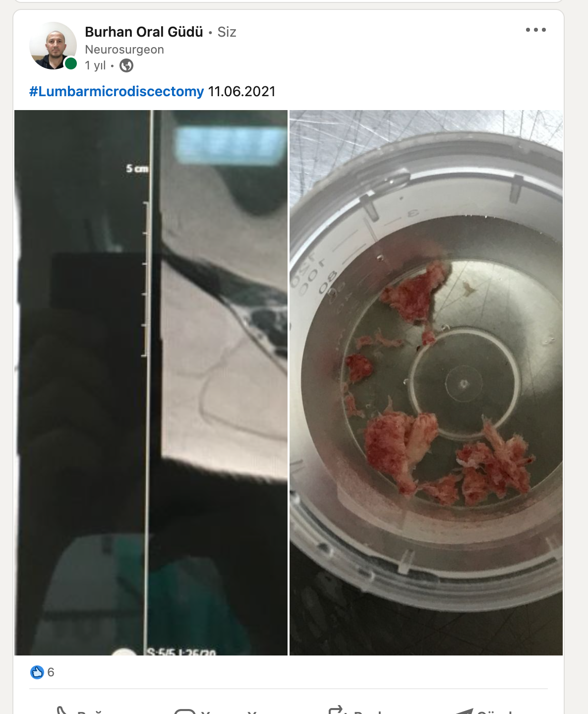The image size is (588, 714).
Task: Click Burhan Oral Güdü's profile picture
Action: (53, 46)
